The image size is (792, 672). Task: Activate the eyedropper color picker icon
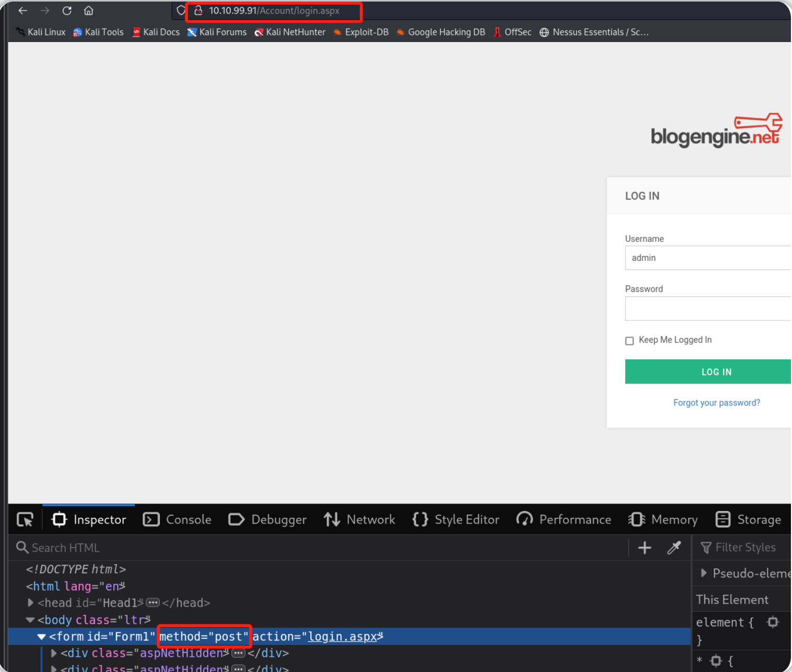pos(674,548)
